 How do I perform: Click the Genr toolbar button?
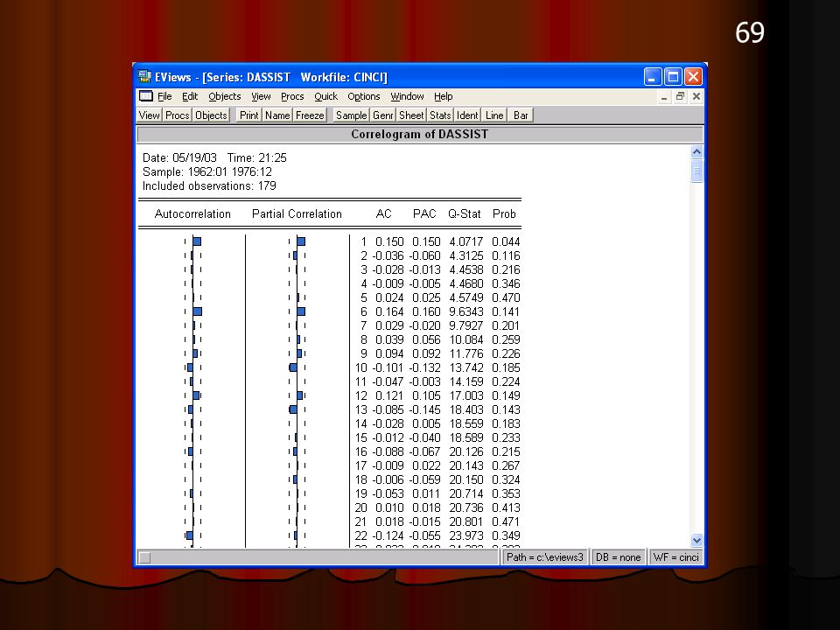click(383, 115)
